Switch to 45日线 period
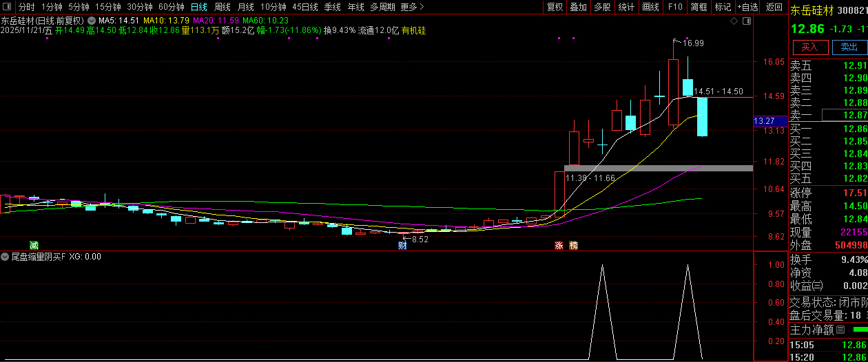The image size is (868, 362). [x=305, y=7]
